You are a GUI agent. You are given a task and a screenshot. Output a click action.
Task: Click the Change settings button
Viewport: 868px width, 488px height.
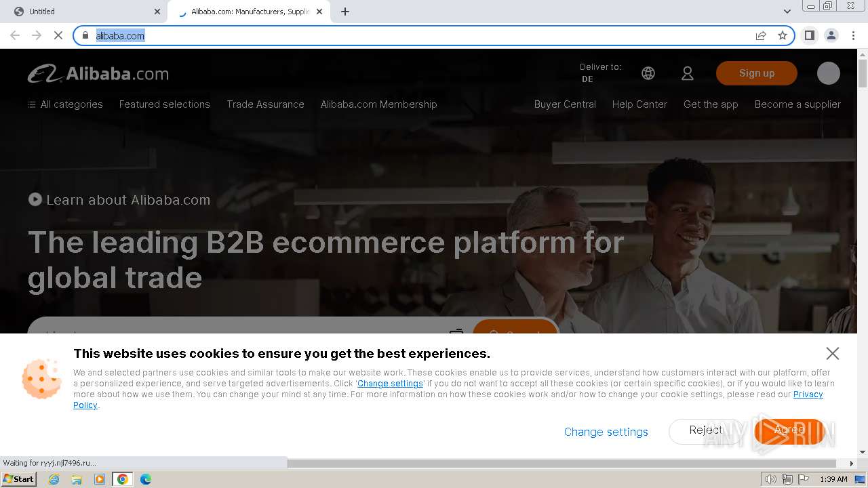(606, 432)
